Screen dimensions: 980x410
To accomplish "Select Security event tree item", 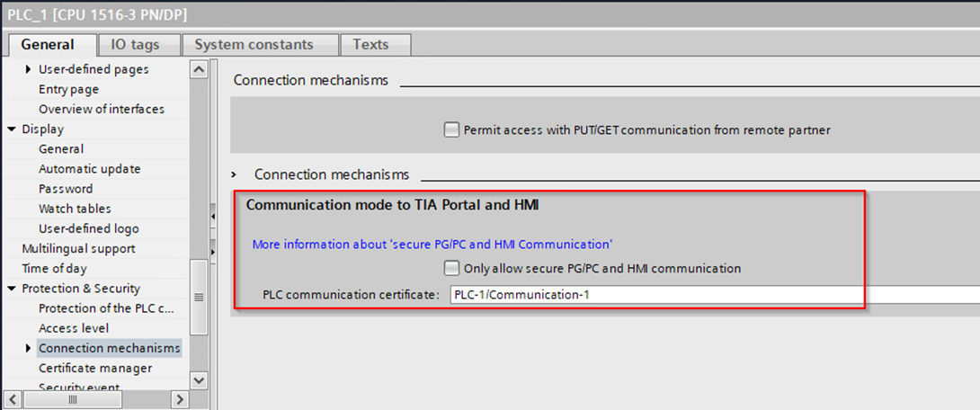I will (x=79, y=388).
